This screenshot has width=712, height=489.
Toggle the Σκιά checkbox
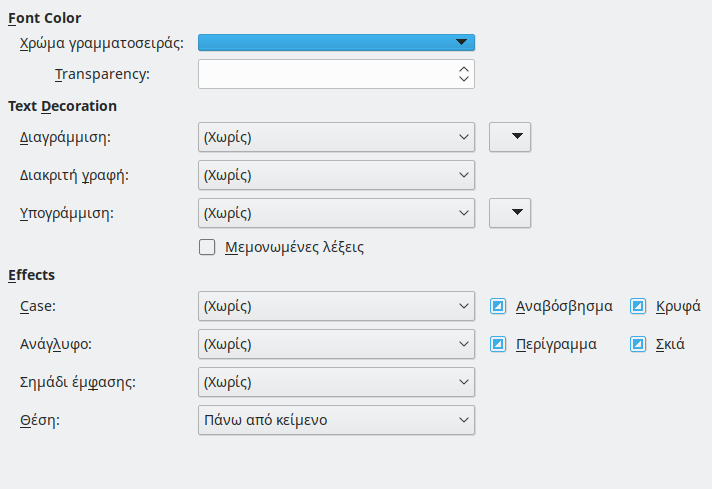638,344
